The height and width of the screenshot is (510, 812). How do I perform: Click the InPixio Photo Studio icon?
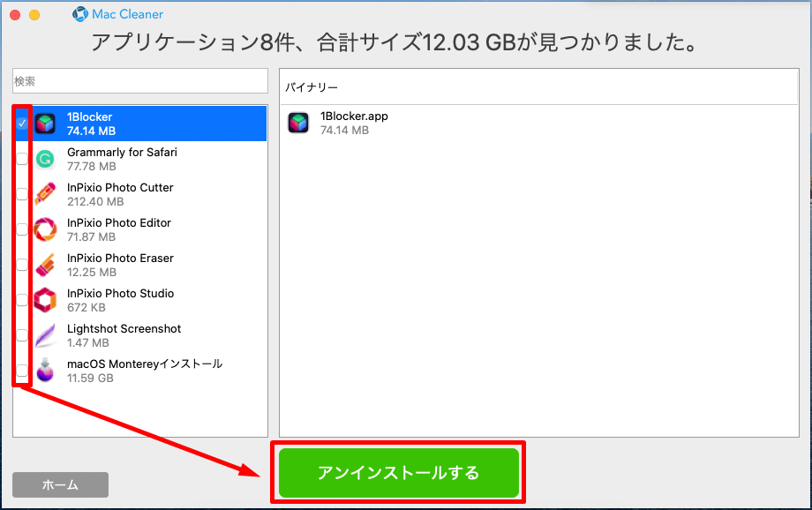tap(45, 300)
